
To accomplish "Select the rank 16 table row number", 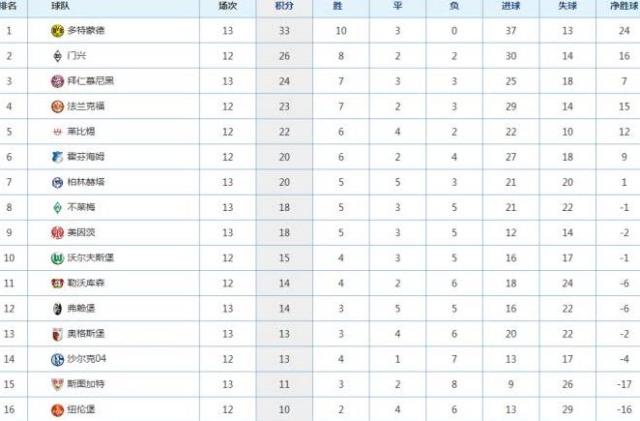I will pyautogui.click(x=9, y=410).
